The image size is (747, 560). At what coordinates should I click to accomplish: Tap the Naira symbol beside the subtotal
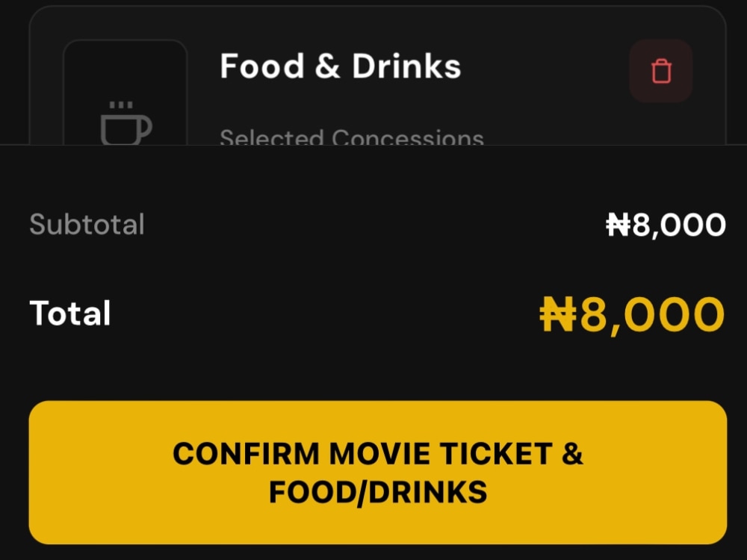pyautogui.click(x=618, y=225)
